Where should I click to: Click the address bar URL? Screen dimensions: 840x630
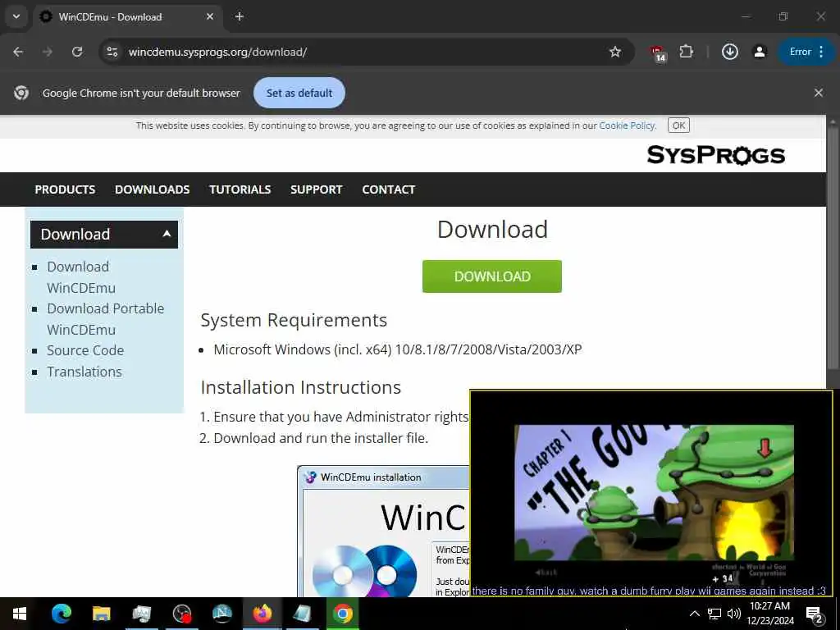coord(217,52)
